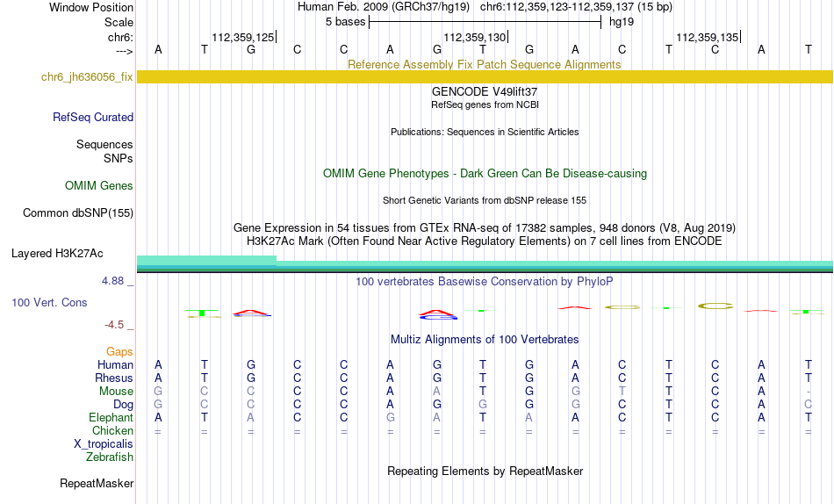This screenshot has width=834, height=504.
Task: Click the 5 bases scale bar
Action: (x=485, y=22)
